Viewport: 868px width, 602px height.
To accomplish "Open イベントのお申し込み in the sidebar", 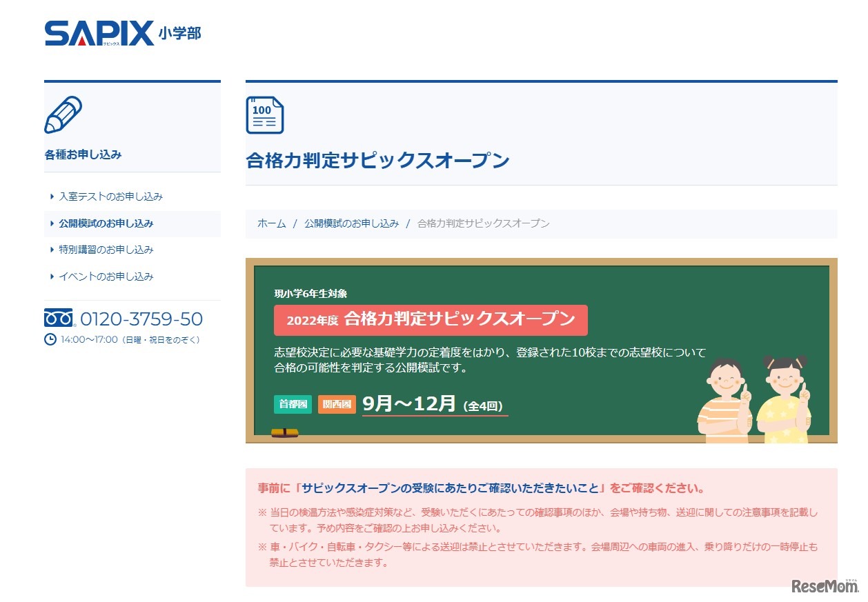I will coord(106,277).
